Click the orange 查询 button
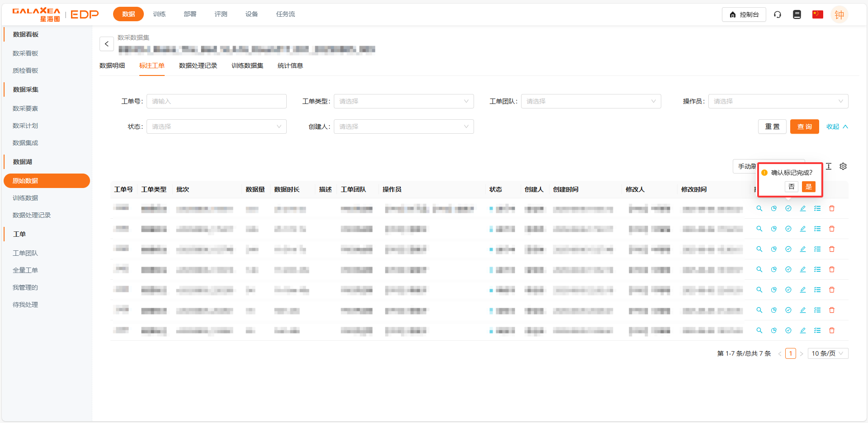This screenshot has width=868, height=423. pyautogui.click(x=804, y=127)
